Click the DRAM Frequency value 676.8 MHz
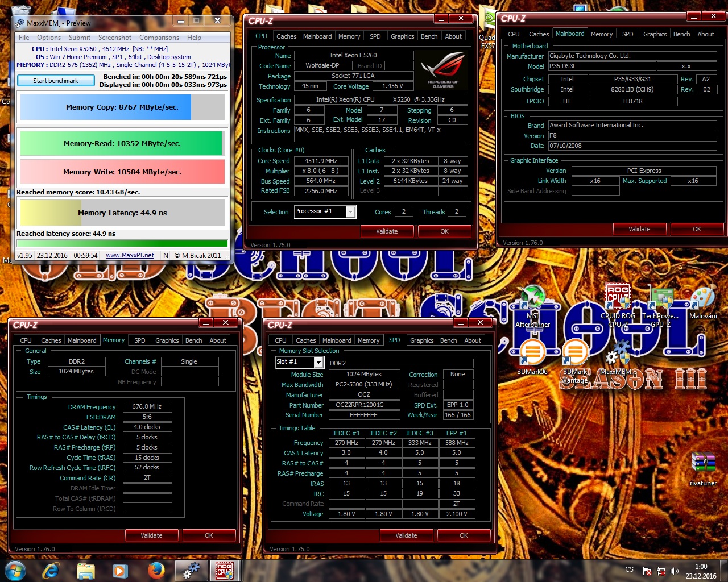Image resolution: width=728 pixels, height=582 pixels. 147,407
